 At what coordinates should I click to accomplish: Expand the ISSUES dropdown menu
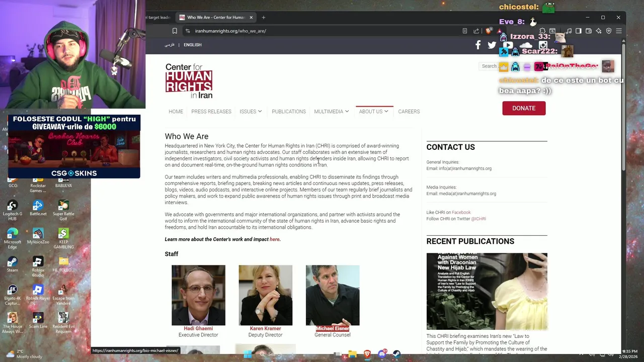tap(251, 112)
